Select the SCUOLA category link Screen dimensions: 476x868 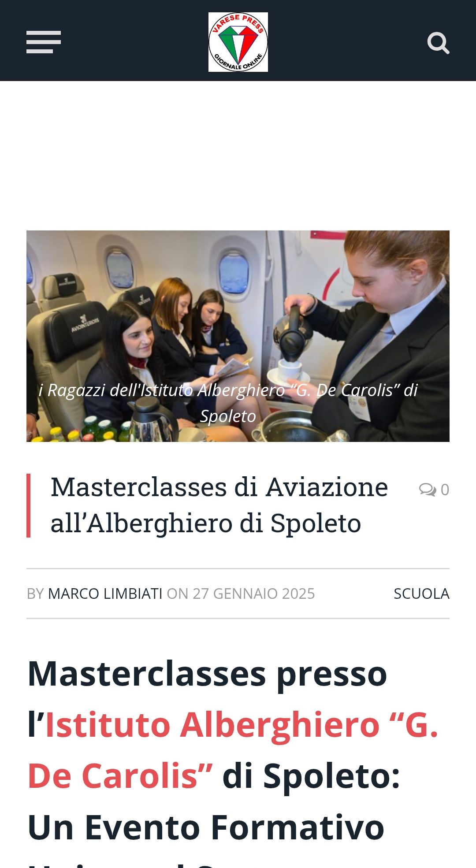(421, 594)
